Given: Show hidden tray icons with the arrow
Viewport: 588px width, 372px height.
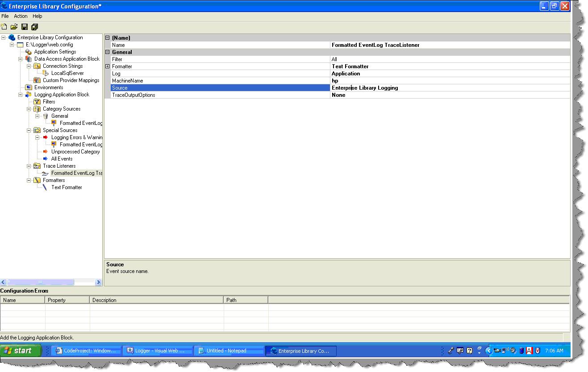Looking at the screenshot, I should 488,351.
